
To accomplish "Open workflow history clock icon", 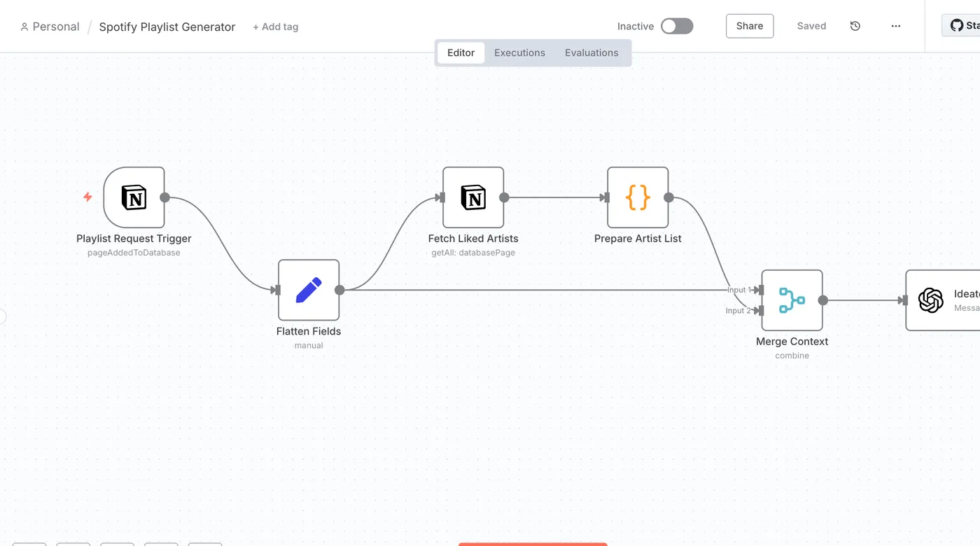I will [x=855, y=26].
